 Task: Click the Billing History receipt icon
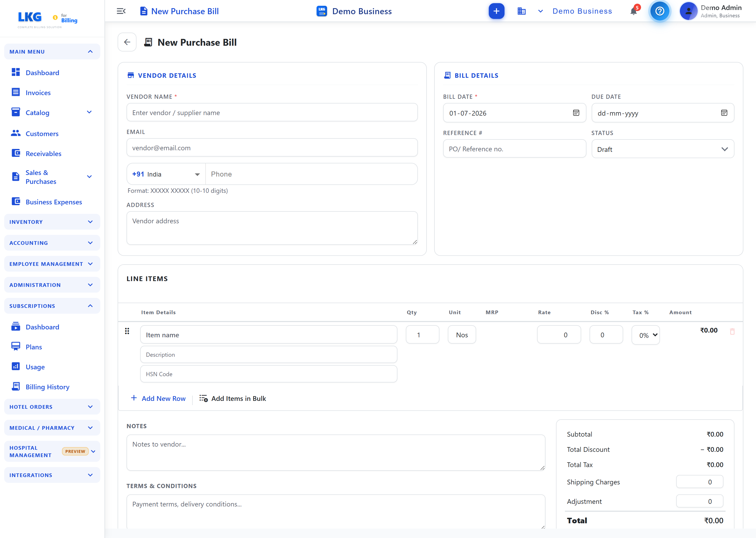click(x=15, y=386)
